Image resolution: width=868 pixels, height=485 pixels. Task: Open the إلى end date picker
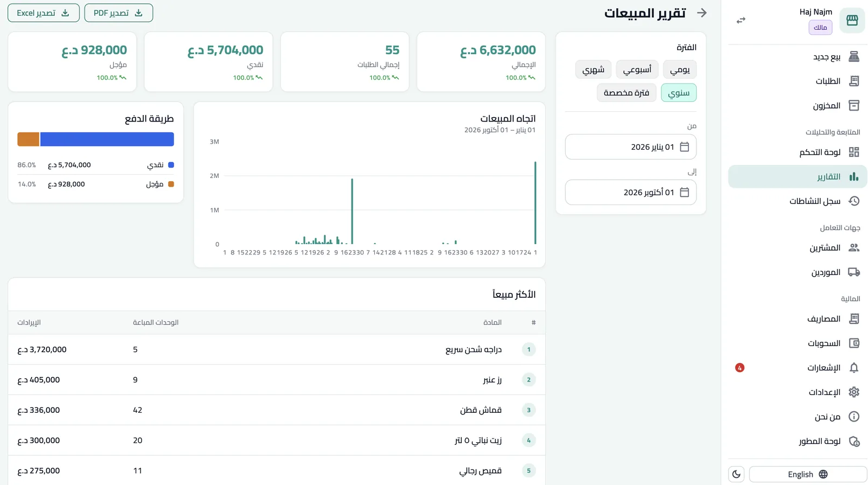[630, 193]
